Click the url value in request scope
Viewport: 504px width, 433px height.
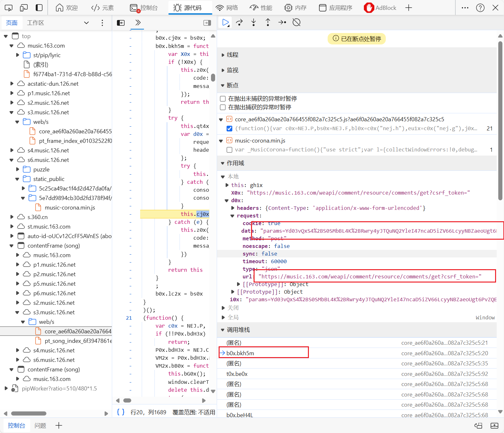click(370, 276)
